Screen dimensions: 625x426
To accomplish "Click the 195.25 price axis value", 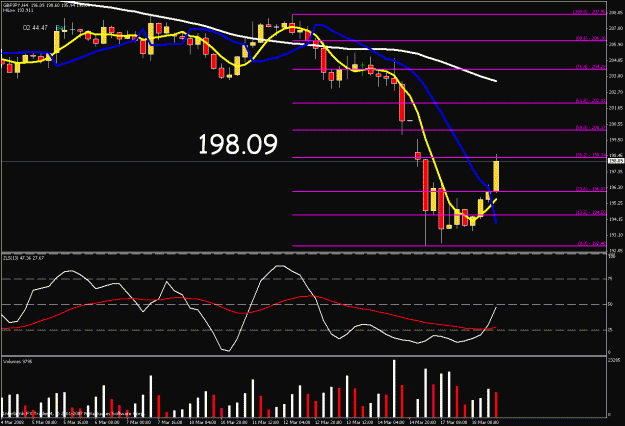I will pyautogui.click(x=615, y=203).
